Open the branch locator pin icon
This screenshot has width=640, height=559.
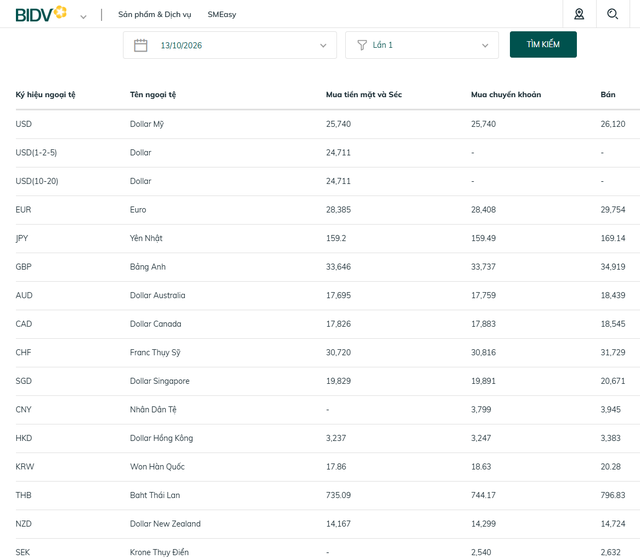pos(579,14)
